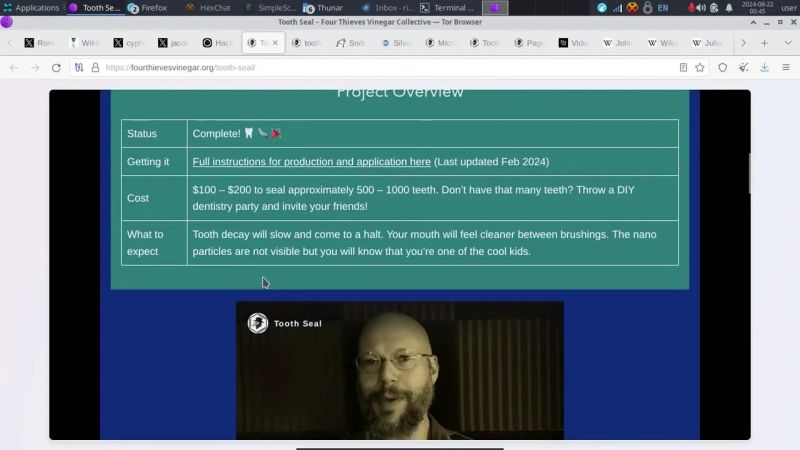Click the volume speaker tray icon
The image size is (800, 450).
point(702,8)
